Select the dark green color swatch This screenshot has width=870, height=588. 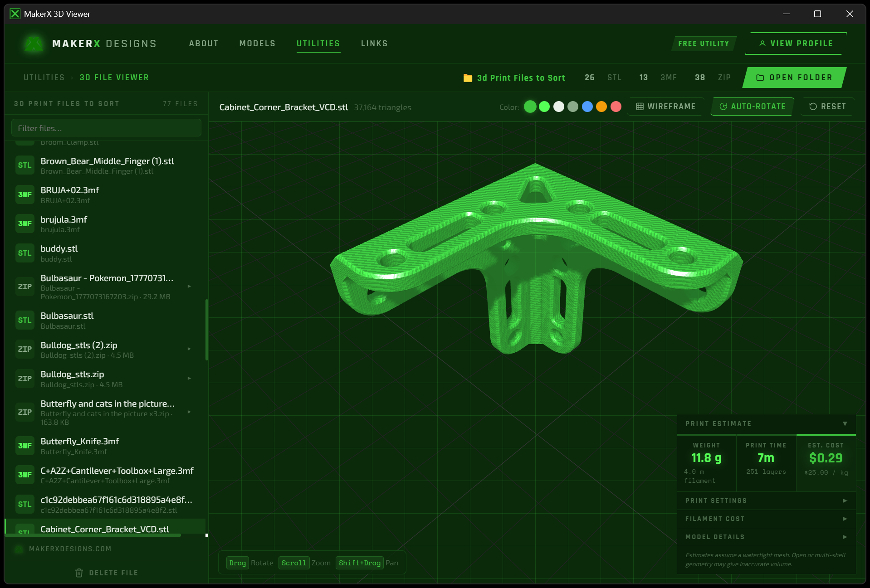coord(530,107)
